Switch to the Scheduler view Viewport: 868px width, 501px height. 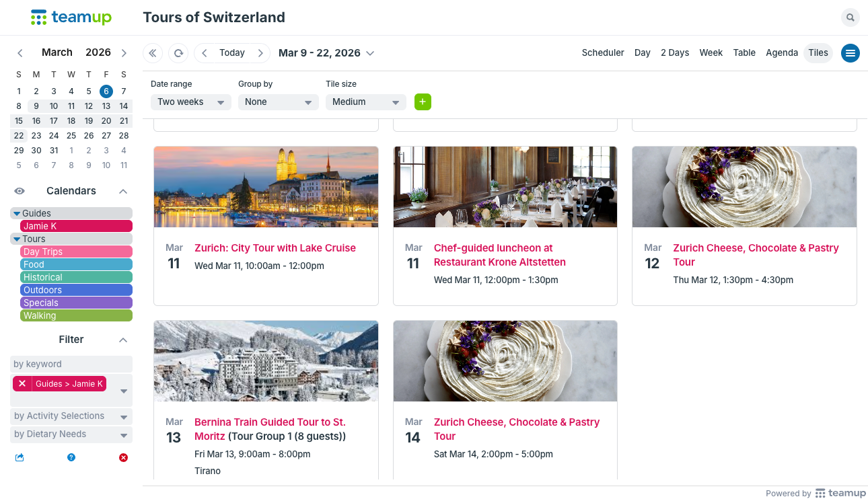point(603,53)
